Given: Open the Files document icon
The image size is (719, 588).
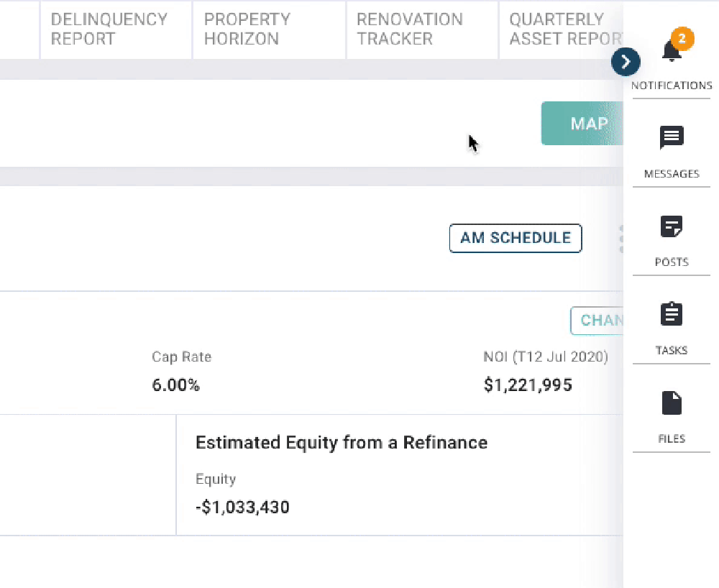Looking at the screenshot, I should [672, 403].
